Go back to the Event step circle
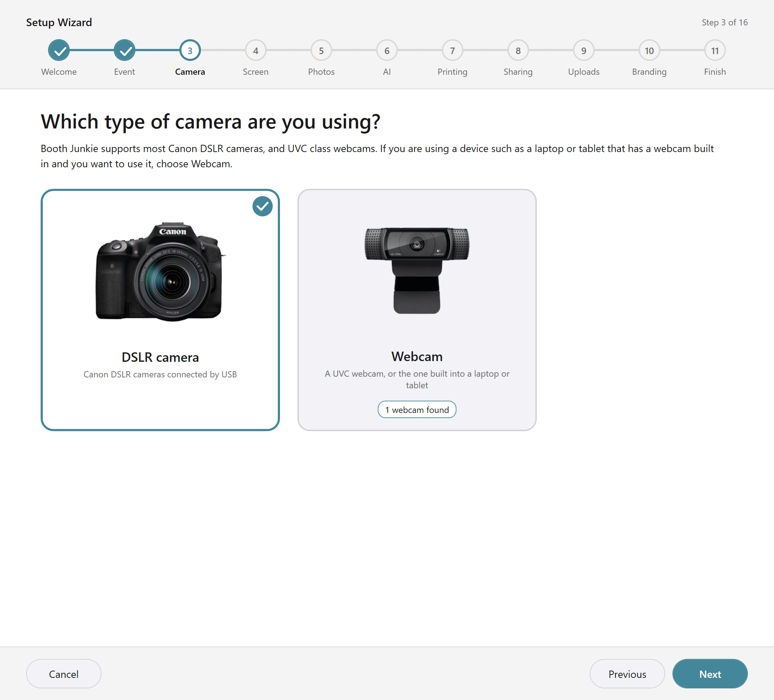The height and width of the screenshot is (700, 774). pyautogui.click(x=124, y=50)
